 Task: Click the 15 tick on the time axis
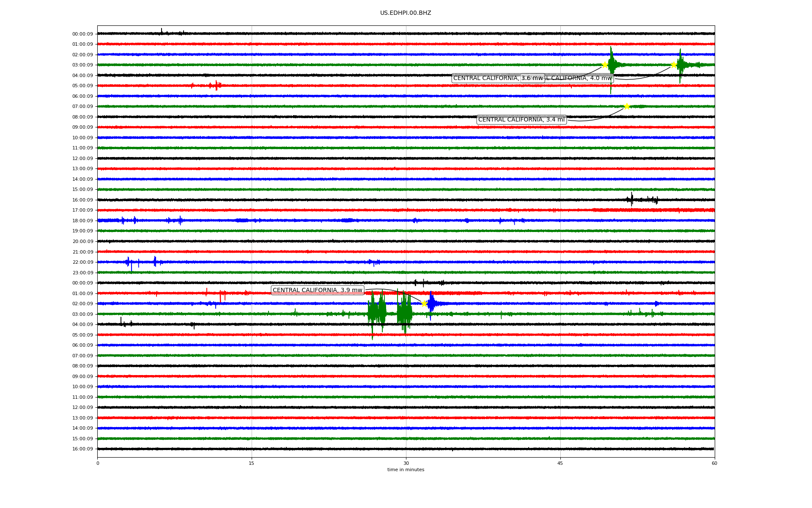(x=252, y=463)
